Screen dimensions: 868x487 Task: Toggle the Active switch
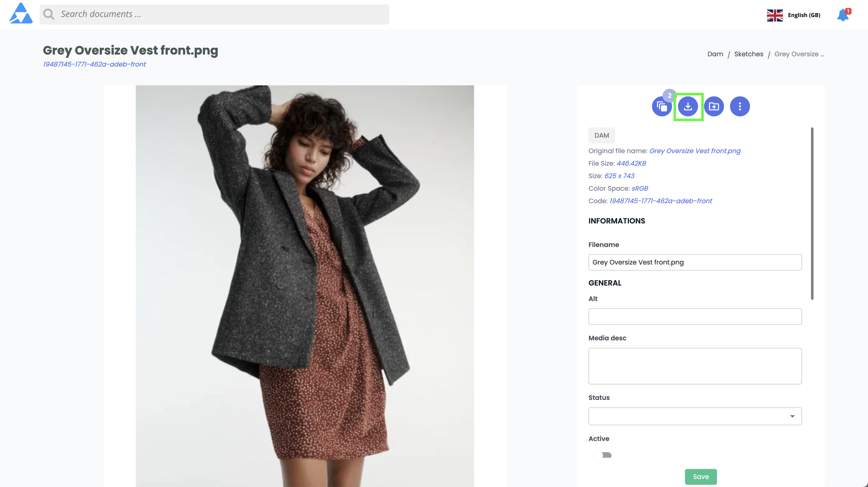click(x=602, y=455)
